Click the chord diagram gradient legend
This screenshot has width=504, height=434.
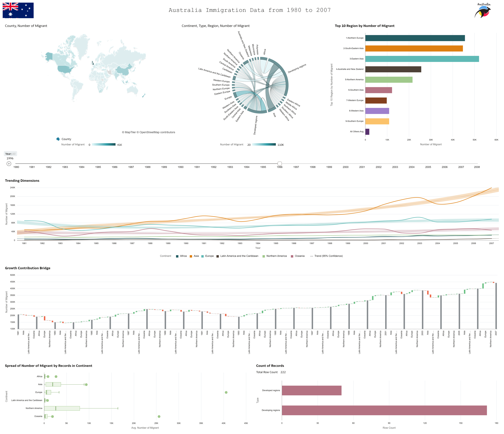coord(264,145)
